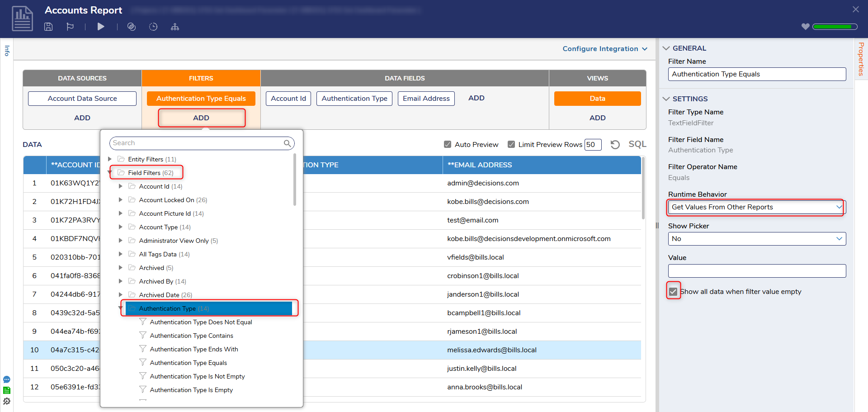
Task: Open the blue chat bubble icon
Action: click(7, 379)
